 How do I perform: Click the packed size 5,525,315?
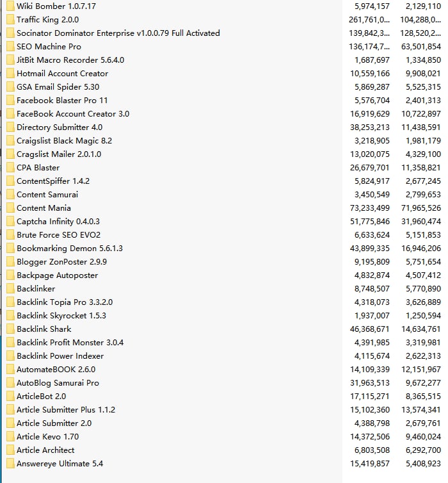423,87
